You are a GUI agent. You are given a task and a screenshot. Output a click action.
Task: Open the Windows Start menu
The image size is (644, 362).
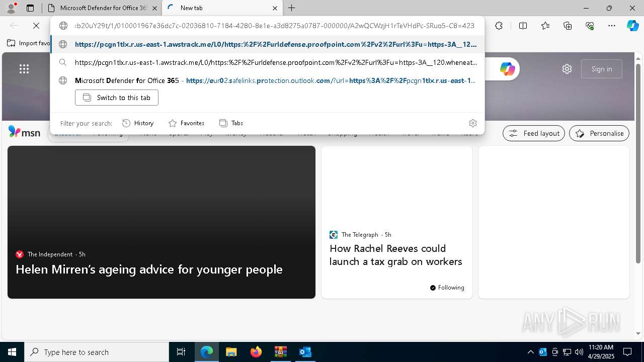12,352
